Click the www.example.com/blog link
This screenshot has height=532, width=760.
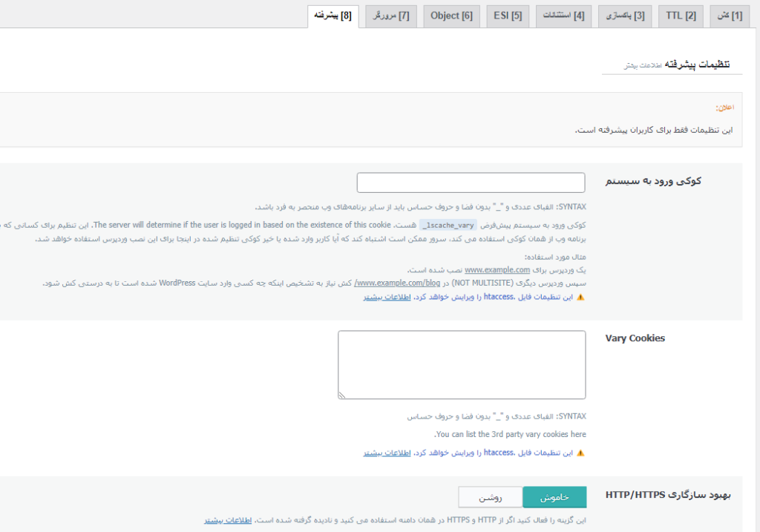tap(386, 283)
